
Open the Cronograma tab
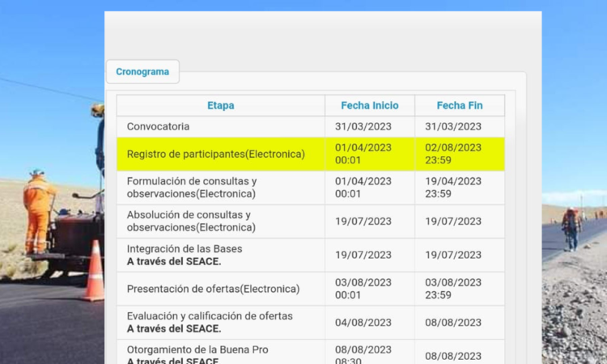point(142,71)
